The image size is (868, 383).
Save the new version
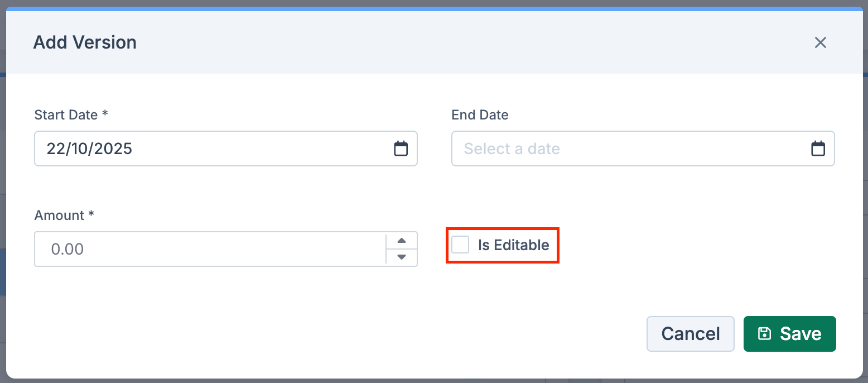click(789, 334)
